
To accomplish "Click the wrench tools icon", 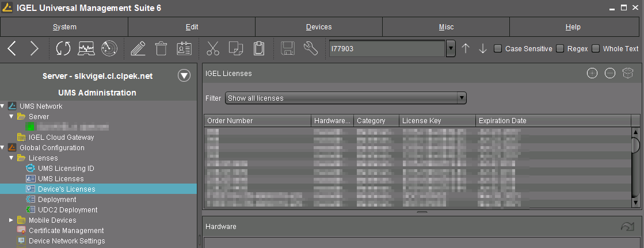I will click(311, 48).
